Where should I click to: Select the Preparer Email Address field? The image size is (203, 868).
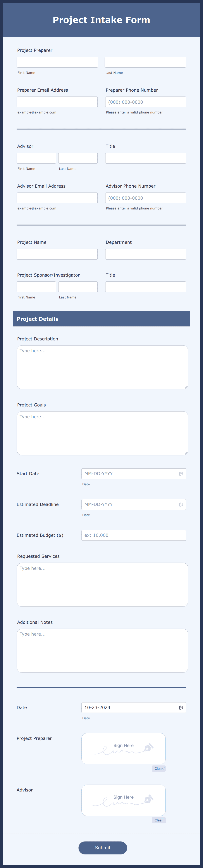(x=57, y=102)
